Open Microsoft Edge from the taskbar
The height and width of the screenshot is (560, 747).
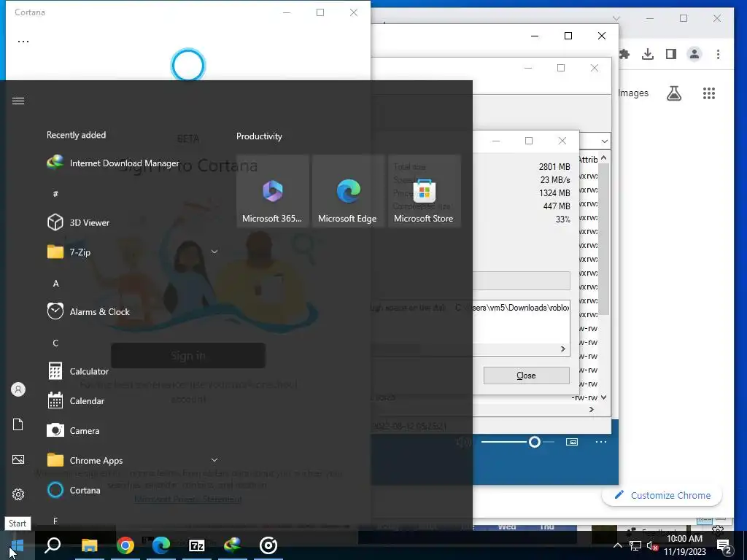(161, 545)
